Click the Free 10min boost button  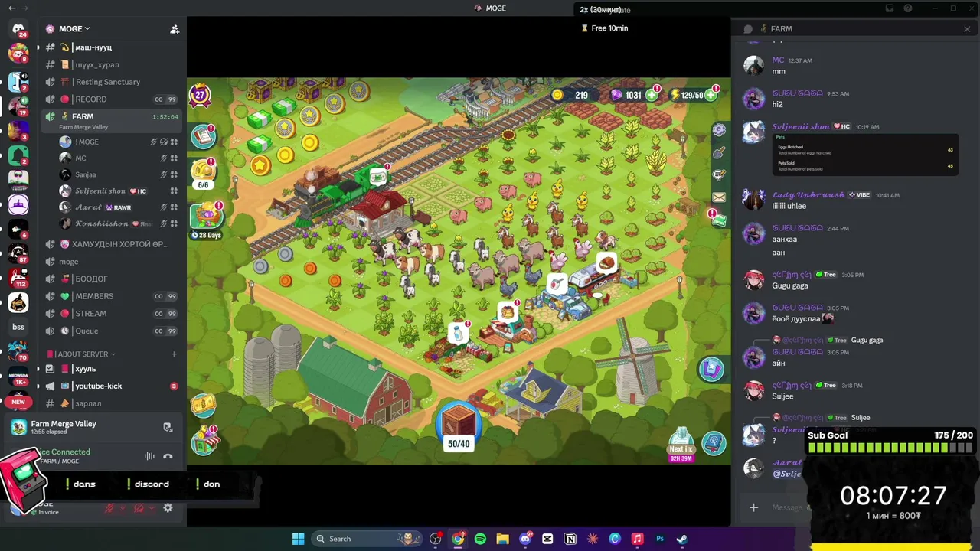605,28
